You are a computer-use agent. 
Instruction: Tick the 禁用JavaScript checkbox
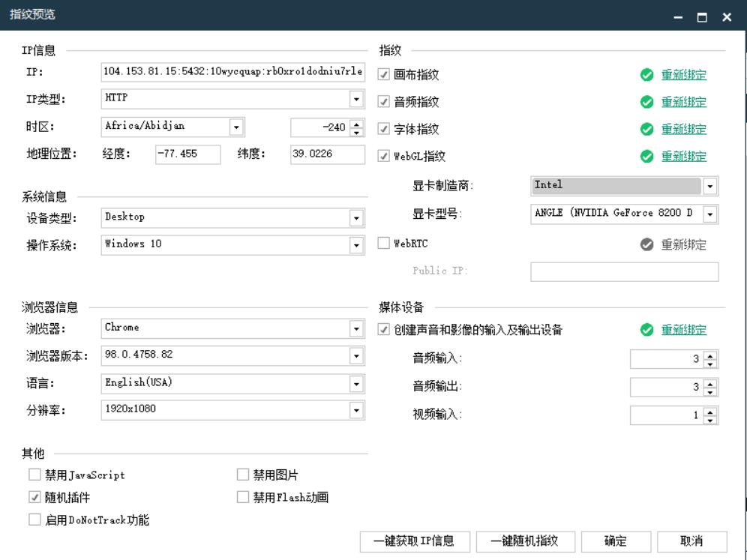pyautogui.click(x=34, y=475)
